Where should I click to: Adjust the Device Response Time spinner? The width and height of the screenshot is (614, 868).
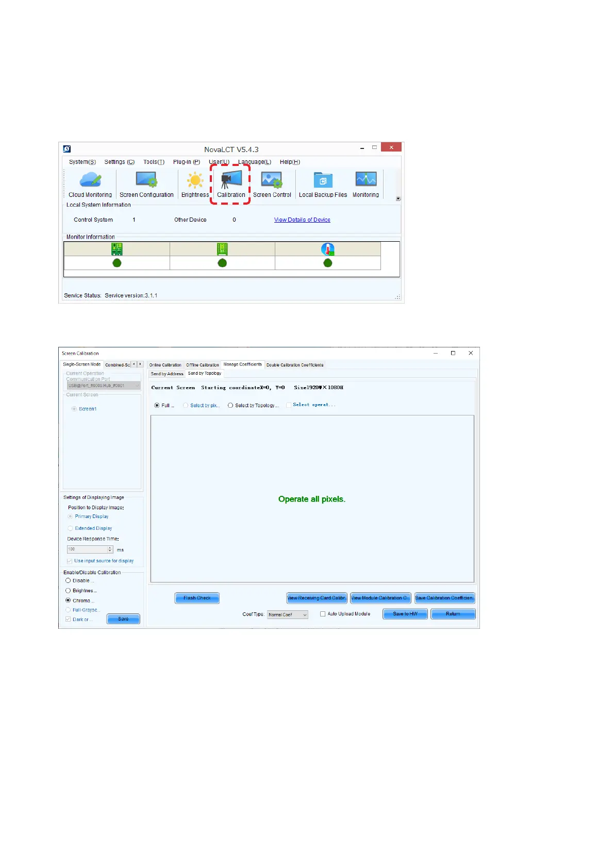[110, 549]
